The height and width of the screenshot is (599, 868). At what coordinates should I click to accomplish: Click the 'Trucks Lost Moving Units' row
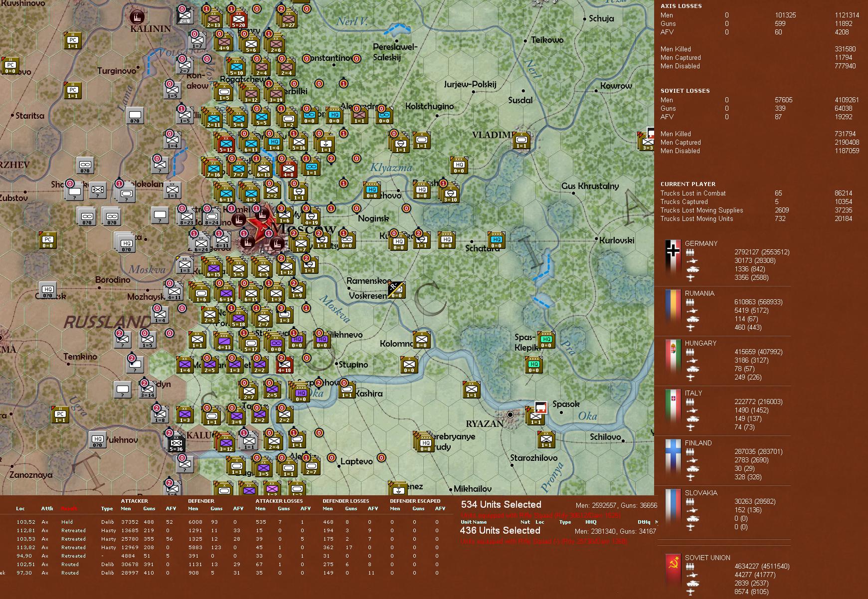[756, 218]
